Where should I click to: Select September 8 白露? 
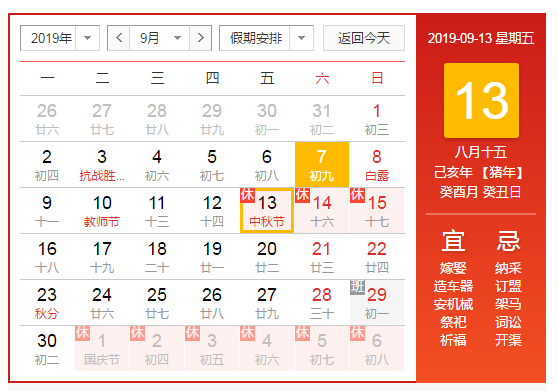click(x=377, y=165)
